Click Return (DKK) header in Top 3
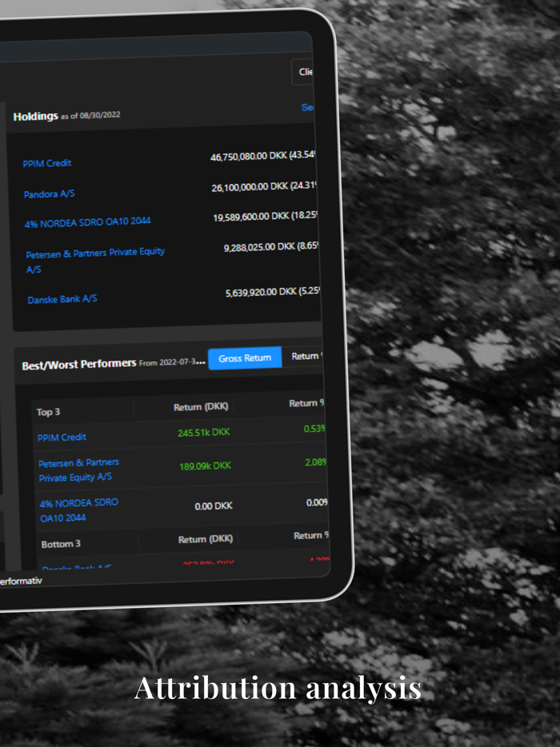The height and width of the screenshot is (747, 560). pos(201,407)
